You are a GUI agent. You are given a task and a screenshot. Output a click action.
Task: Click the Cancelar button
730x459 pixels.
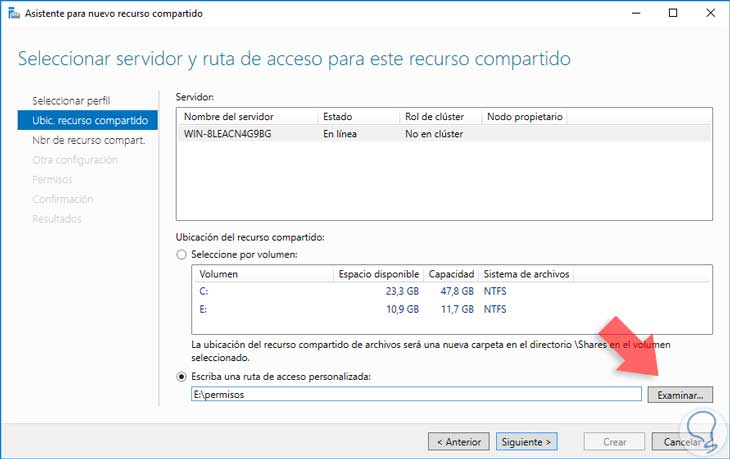click(x=682, y=441)
